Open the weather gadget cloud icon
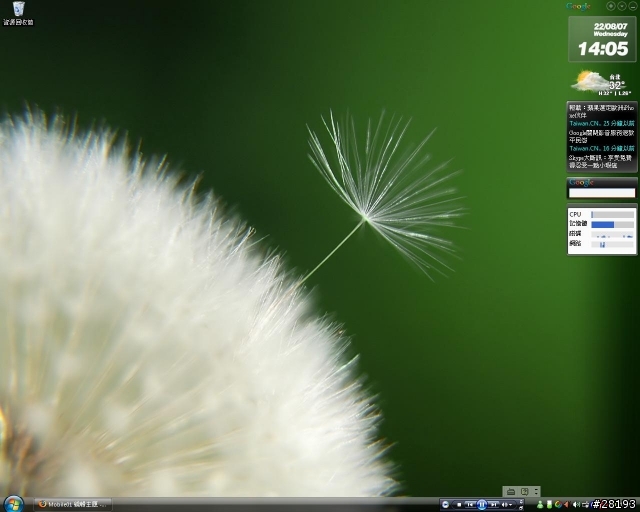This screenshot has height=512, width=640. coord(589,81)
